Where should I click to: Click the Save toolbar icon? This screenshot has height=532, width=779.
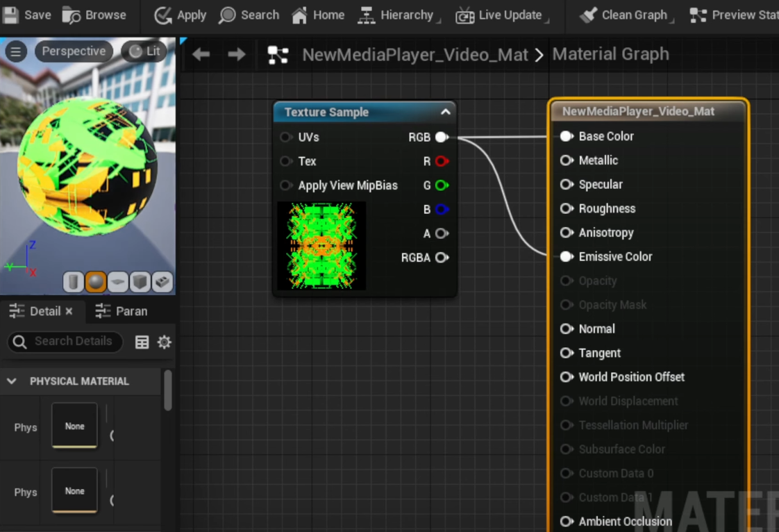[x=10, y=15]
